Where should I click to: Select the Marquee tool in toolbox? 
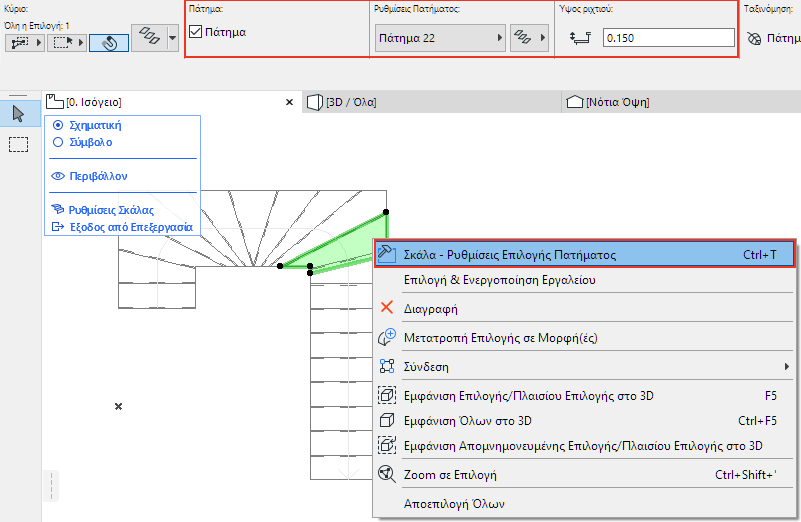pyautogui.click(x=18, y=145)
